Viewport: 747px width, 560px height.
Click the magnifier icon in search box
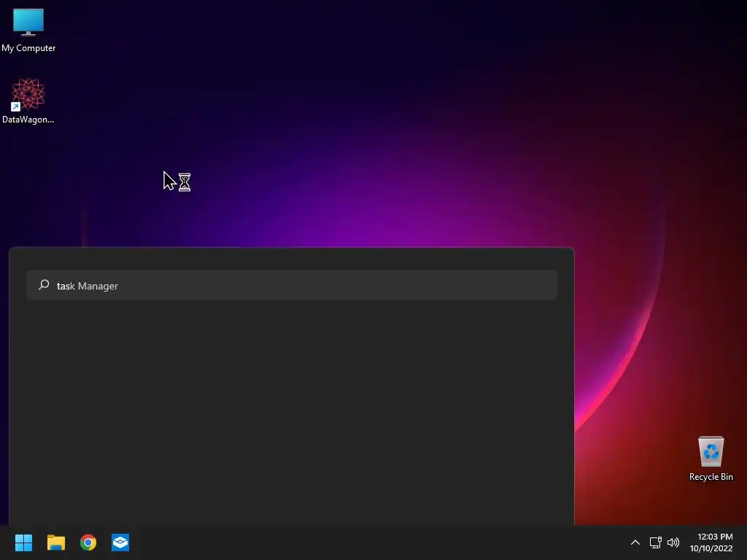(x=44, y=285)
